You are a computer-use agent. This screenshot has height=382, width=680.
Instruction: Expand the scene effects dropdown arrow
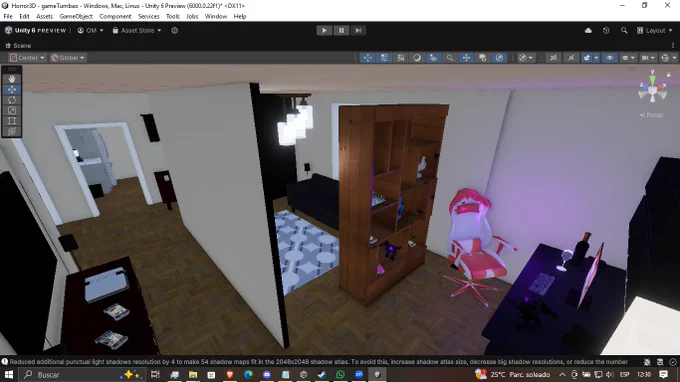[x=596, y=58]
